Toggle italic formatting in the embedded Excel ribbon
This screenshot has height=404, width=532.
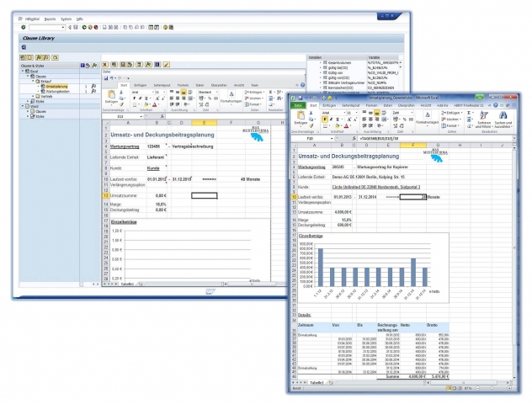coord(138,98)
